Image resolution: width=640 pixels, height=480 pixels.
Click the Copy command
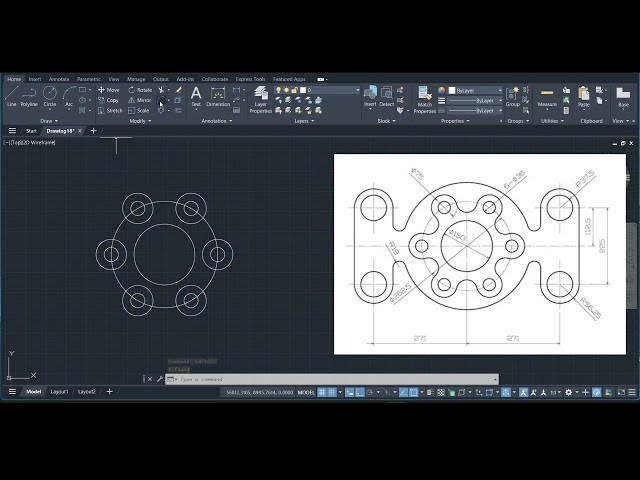click(x=109, y=100)
